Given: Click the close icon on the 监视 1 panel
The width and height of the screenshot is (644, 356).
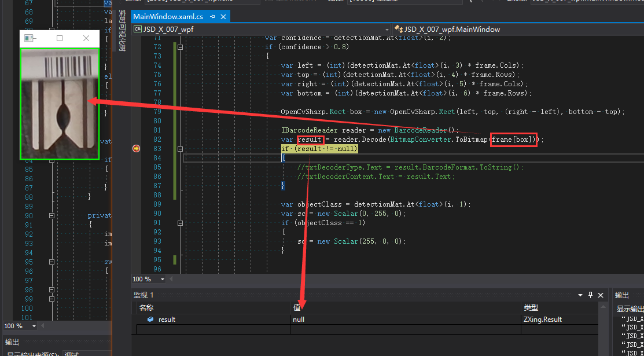Looking at the screenshot, I should (x=600, y=295).
